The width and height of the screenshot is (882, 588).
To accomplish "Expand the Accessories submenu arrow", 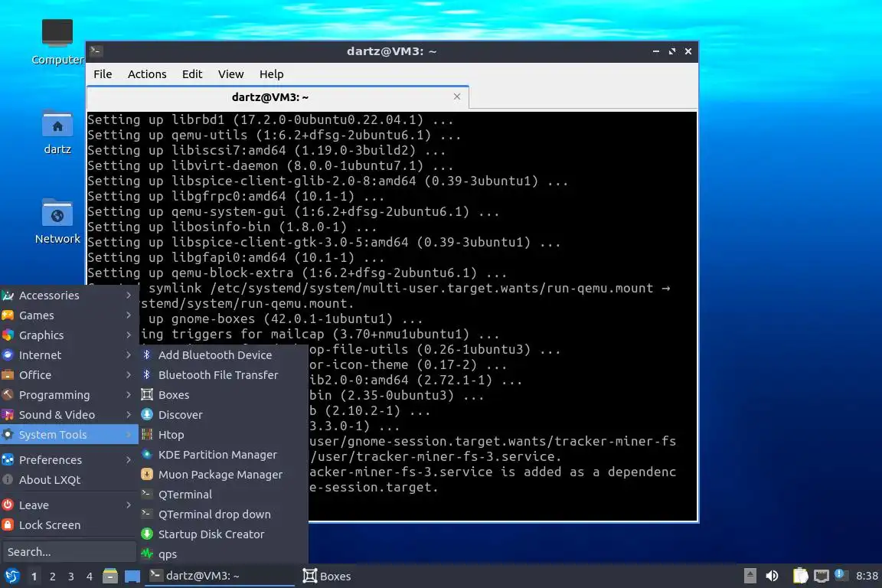I will pos(129,295).
